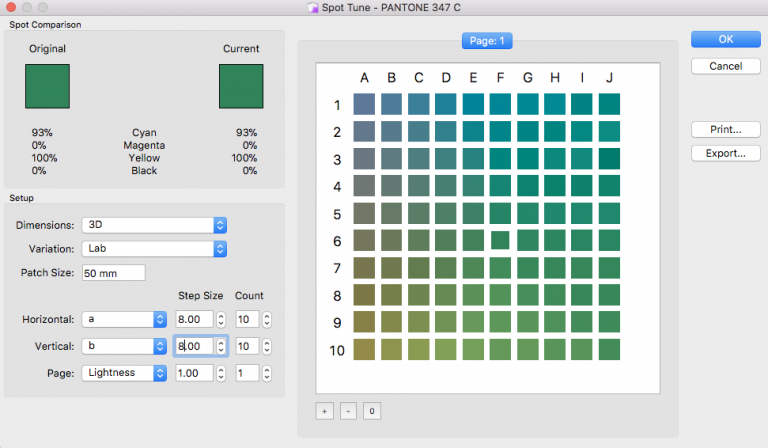Click the minus zoom button below grid
Image resolution: width=768 pixels, height=448 pixels.
[x=347, y=411]
